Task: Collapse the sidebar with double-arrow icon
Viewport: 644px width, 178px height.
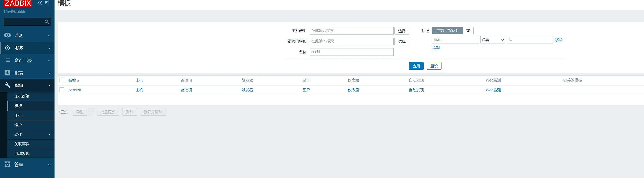Action: [x=40, y=3]
